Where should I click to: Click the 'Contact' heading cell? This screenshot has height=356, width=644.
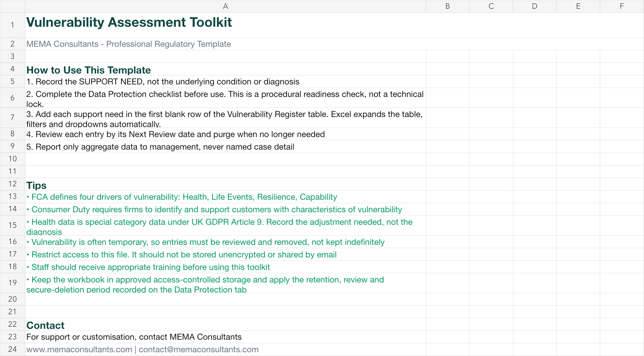click(x=226, y=324)
